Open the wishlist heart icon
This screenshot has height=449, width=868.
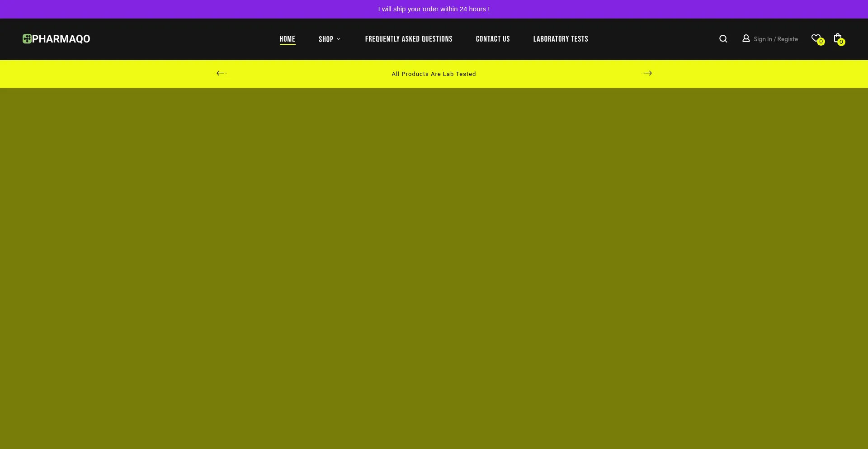[816, 38]
